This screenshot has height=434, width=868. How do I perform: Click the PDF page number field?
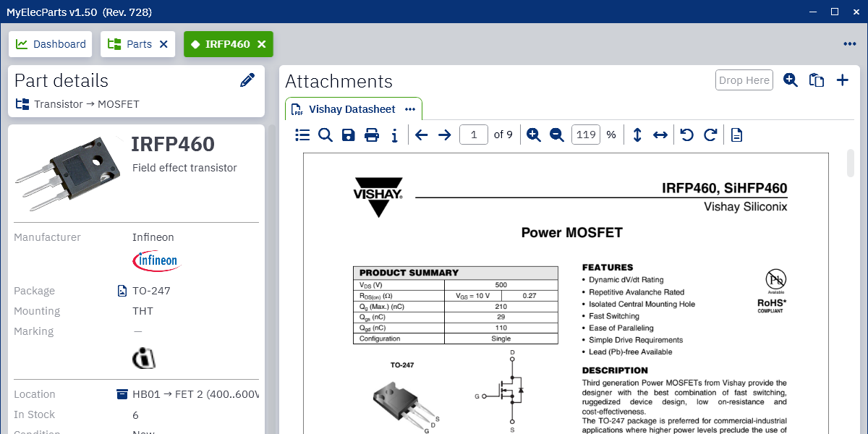[x=474, y=135]
